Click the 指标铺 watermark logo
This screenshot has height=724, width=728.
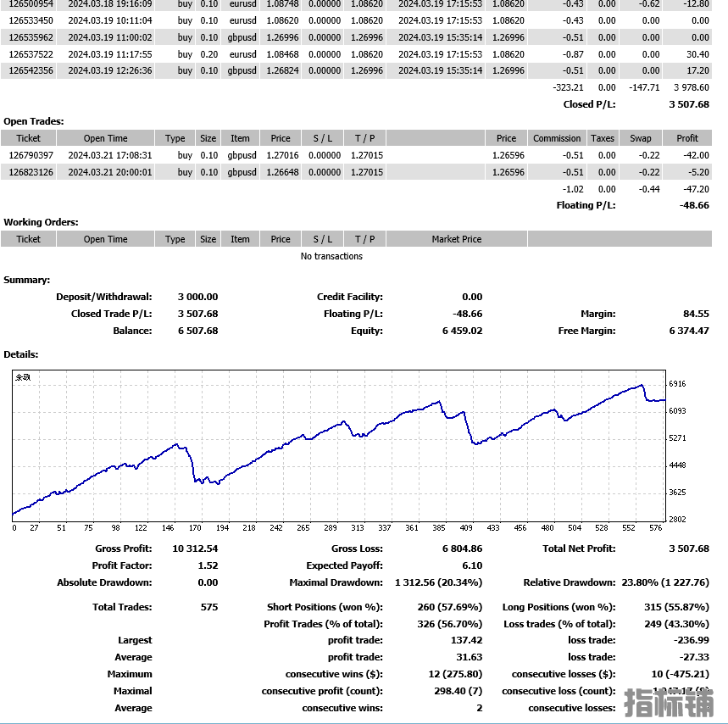tap(667, 703)
